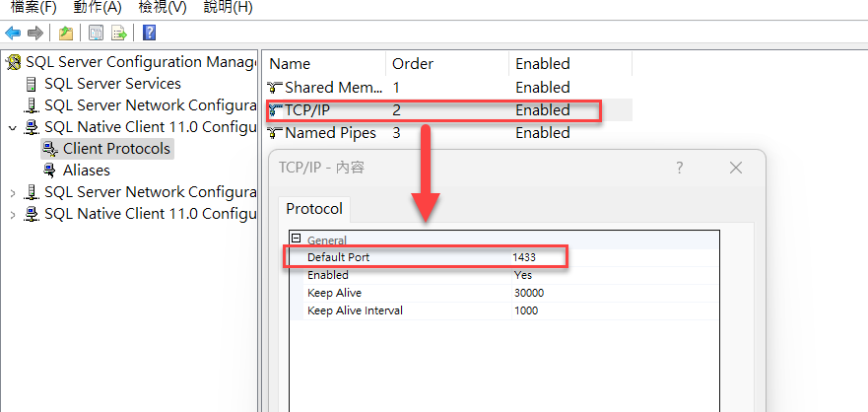Close the TCP/IP properties dialog
The width and height of the screenshot is (868, 412).
[736, 168]
